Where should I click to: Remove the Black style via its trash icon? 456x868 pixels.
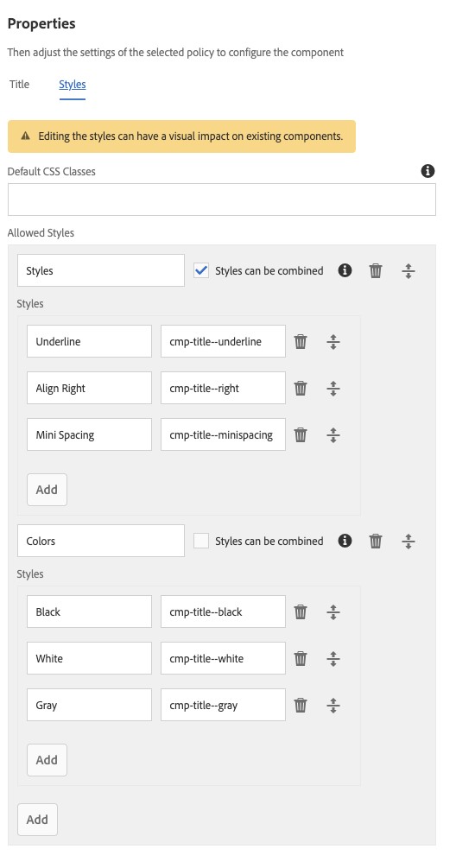301,611
